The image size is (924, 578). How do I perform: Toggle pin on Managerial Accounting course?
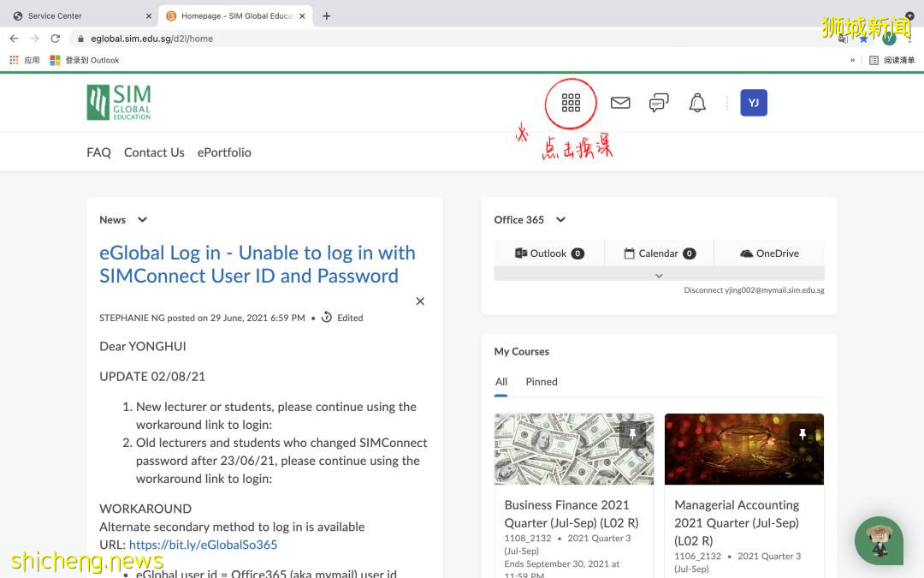point(803,435)
